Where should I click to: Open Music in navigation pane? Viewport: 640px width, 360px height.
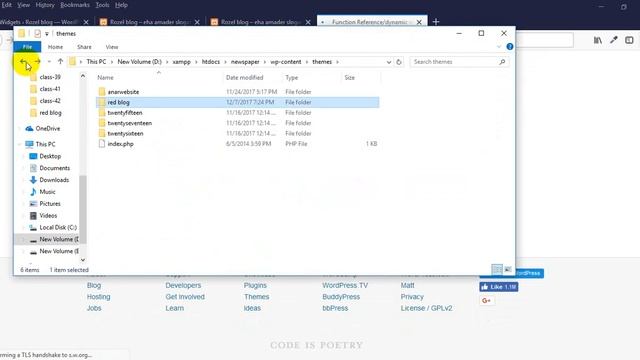[47, 191]
